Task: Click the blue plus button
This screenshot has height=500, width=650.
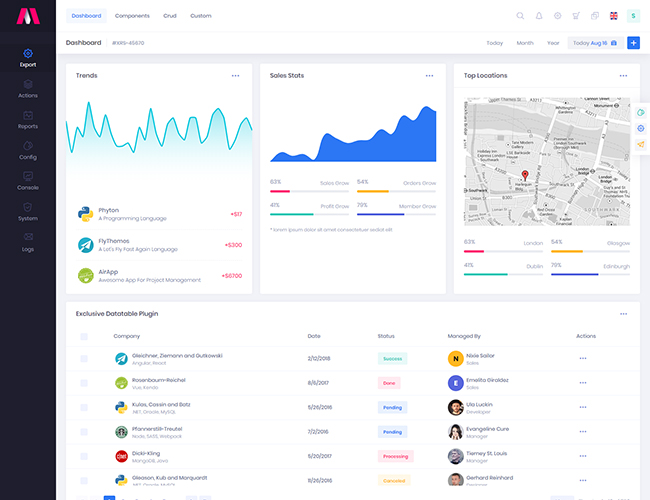Action: (633, 43)
